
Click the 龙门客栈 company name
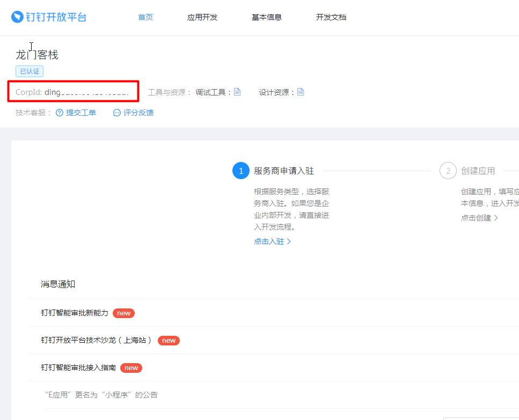point(37,55)
